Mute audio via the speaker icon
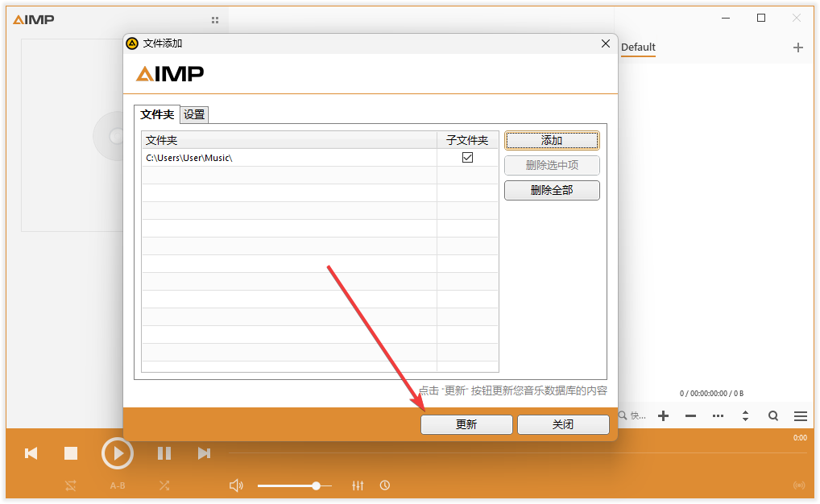This screenshot has width=820, height=504. pos(236,485)
